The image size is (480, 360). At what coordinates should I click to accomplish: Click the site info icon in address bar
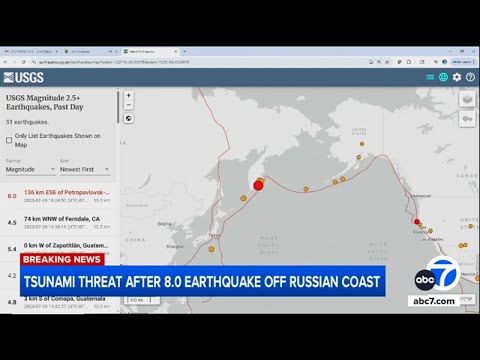coord(34,62)
